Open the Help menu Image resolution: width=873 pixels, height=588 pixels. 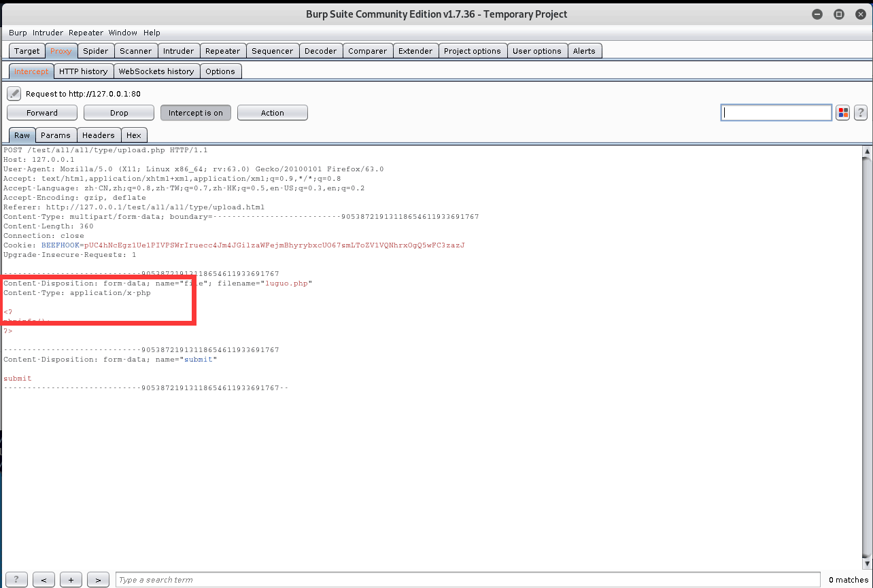152,33
